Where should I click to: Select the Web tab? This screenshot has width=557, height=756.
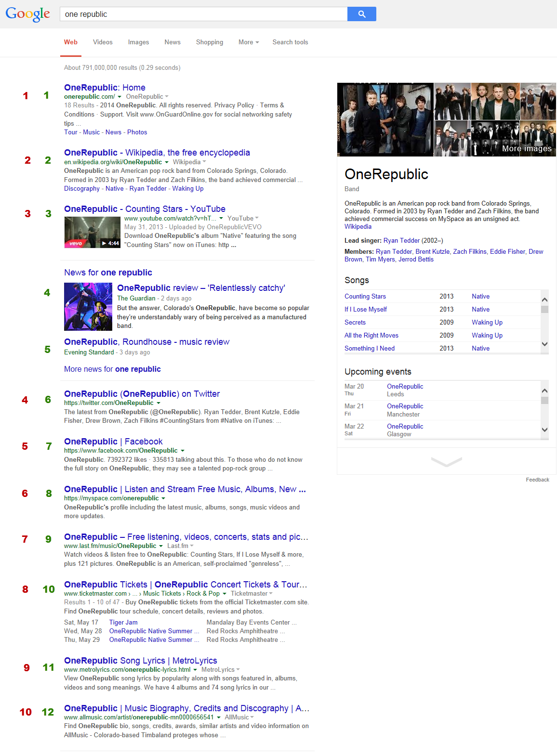click(x=71, y=42)
